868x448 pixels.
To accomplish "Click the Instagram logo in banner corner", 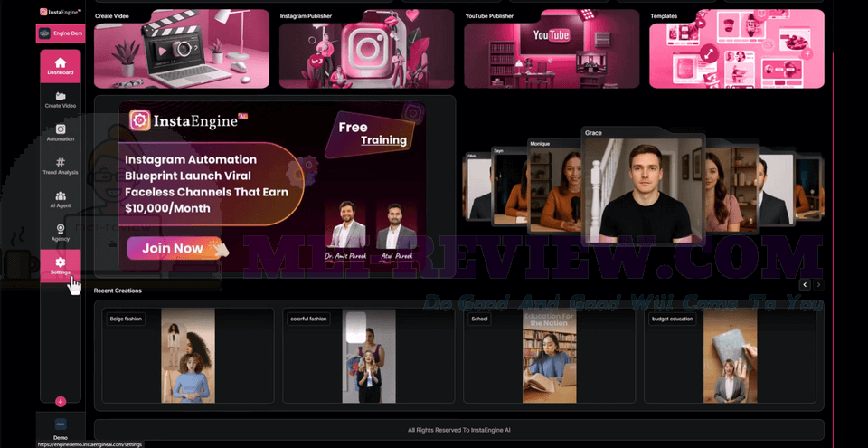I will pos(413,112).
